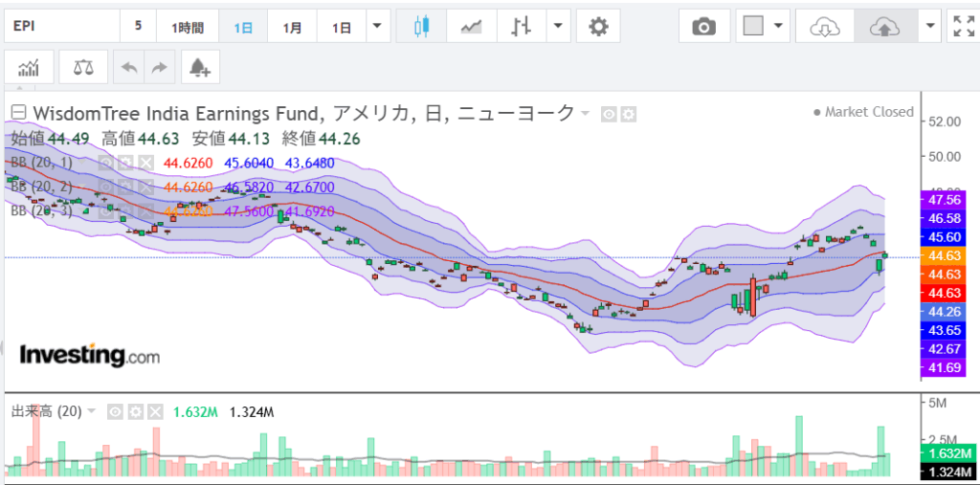
Task: Click the 出来高 (20) indicator label
Action: pos(47,412)
